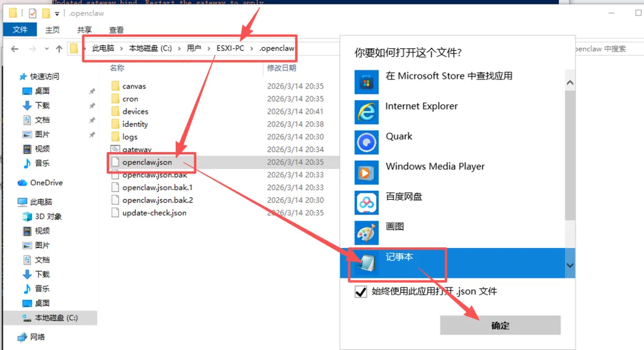The height and width of the screenshot is (350, 644).
Task: Select the logs folder icon
Action: 116,137
